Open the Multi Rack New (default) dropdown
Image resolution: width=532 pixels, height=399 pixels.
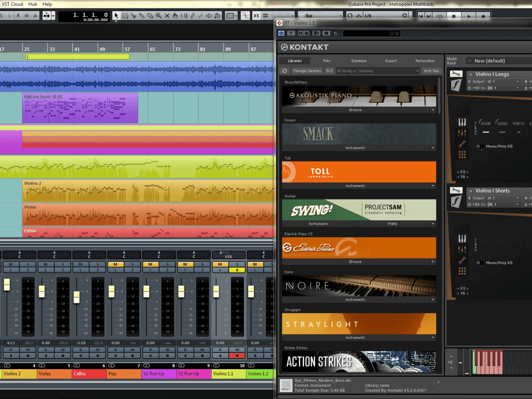[498, 61]
